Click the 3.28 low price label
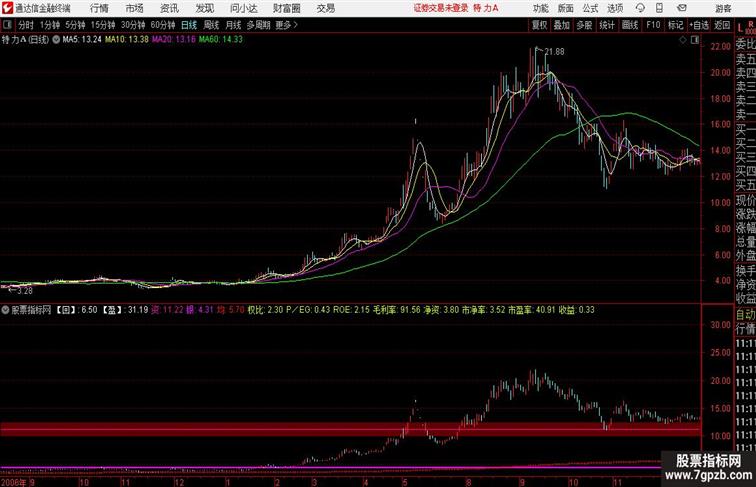The height and width of the screenshot is (487, 756). pos(25,291)
